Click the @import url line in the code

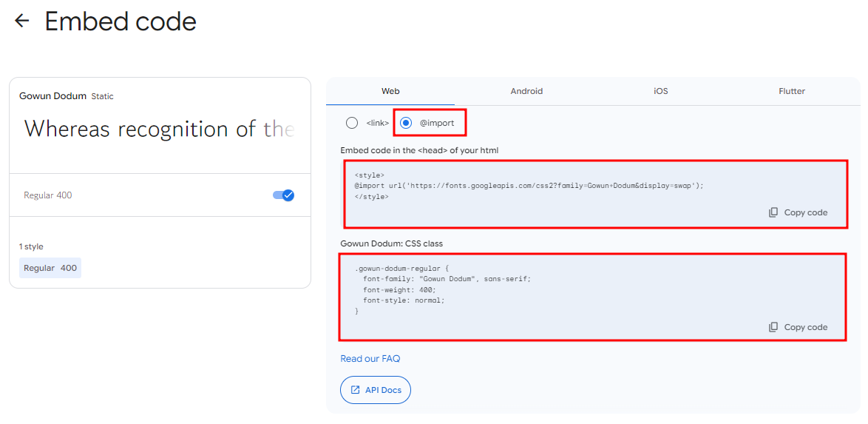(x=529, y=186)
